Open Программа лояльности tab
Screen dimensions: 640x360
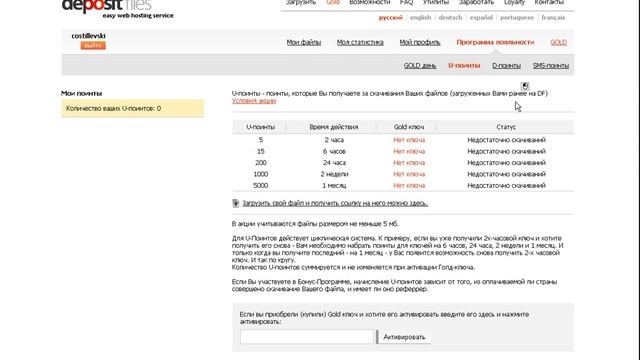[495, 42]
